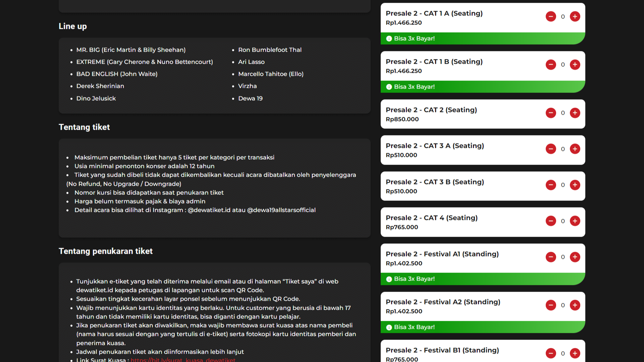Click plus for Festival B1 Standing

click(x=575, y=353)
